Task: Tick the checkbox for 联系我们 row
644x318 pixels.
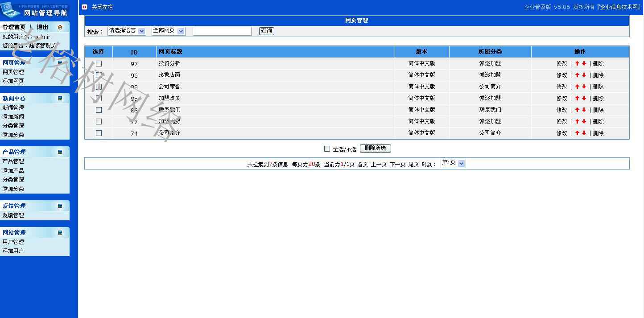Action: pos(99,110)
